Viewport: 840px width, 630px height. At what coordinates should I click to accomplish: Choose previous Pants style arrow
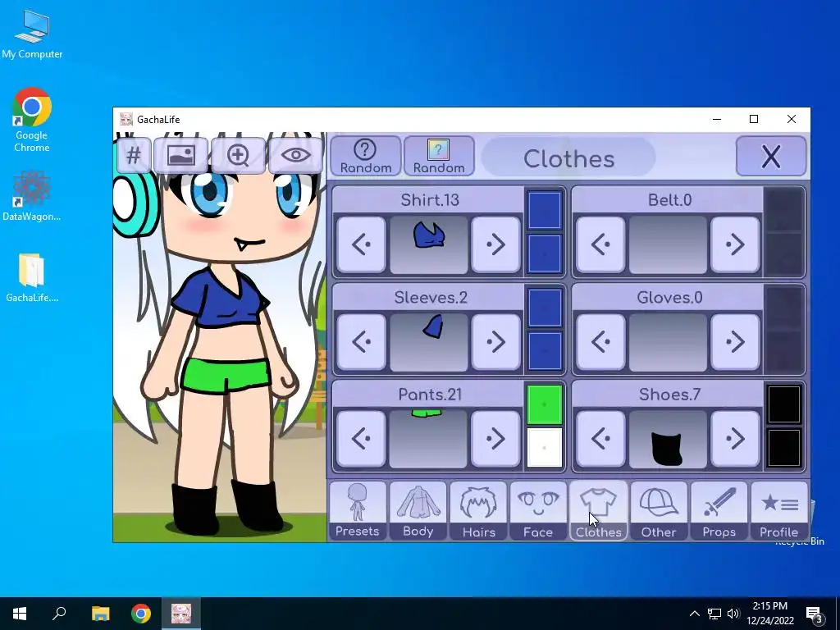coord(361,439)
